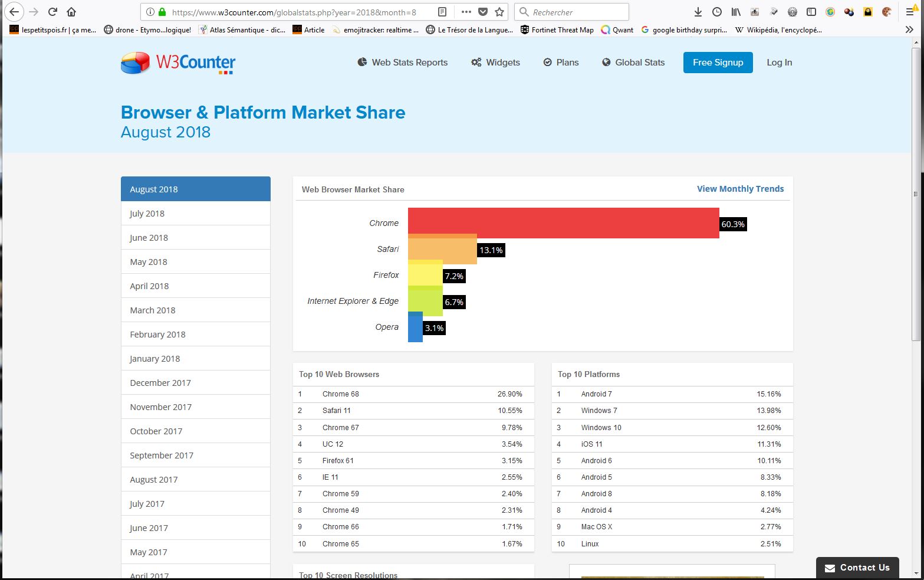Open the library bookshelf icon
924x580 pixels.
[x=736, y=12]
